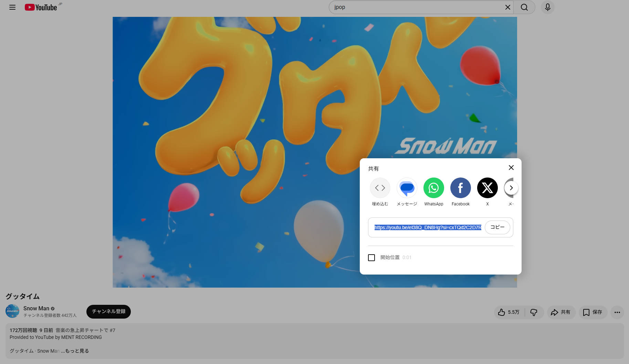The image size is (629, 364).
Task: Select the youtu.be share URL field
Action: point(428,227)
